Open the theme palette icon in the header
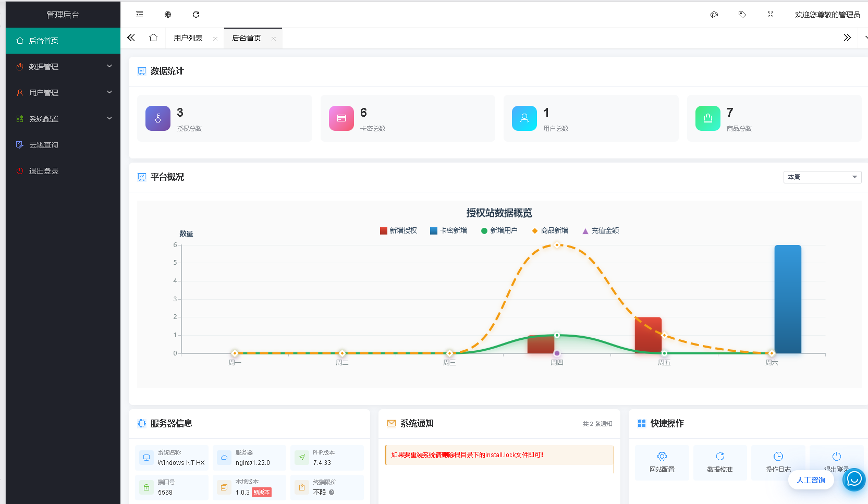868x504 pixels. click(714, 14)
